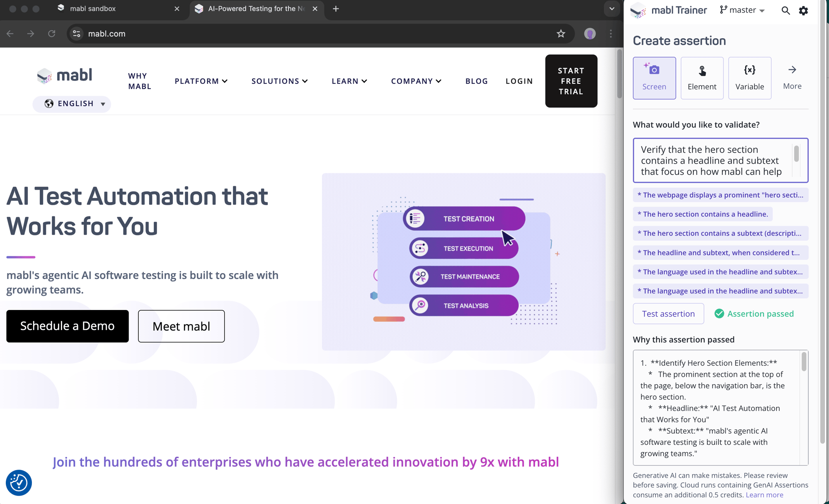Switch to the mabl sandbox tab

(x=92, y=9)
